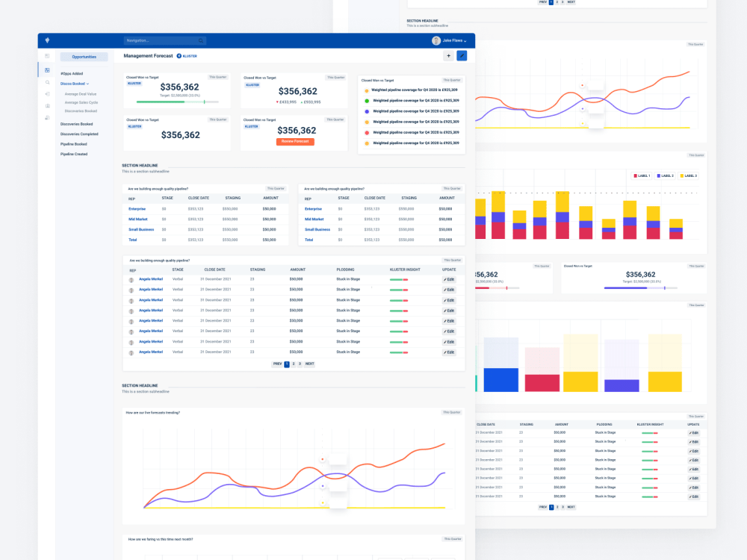Click the green dot in the weighted pipeline list
Screen dimensions: 747x560
[x=367, y=101]
